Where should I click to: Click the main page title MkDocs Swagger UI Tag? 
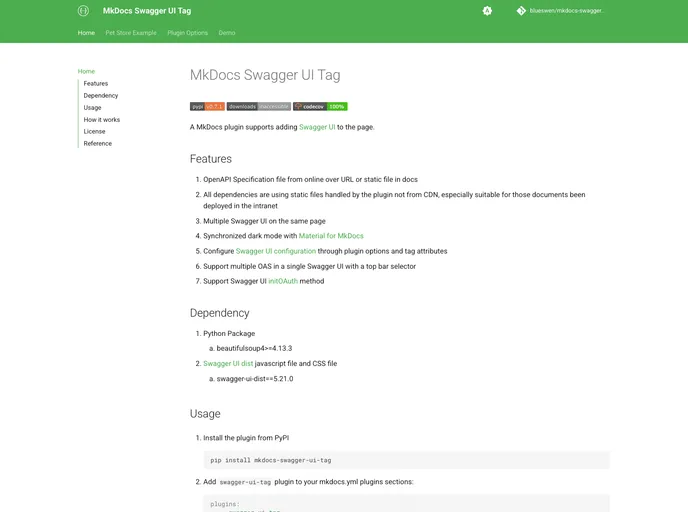265,75
